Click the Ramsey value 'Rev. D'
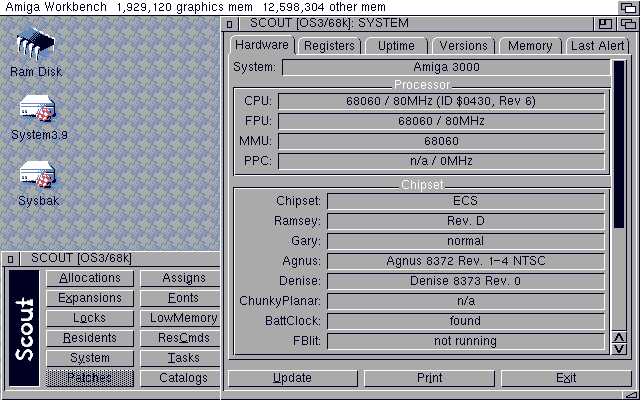This screenshot has height=400, width=640. coord(466,221)
